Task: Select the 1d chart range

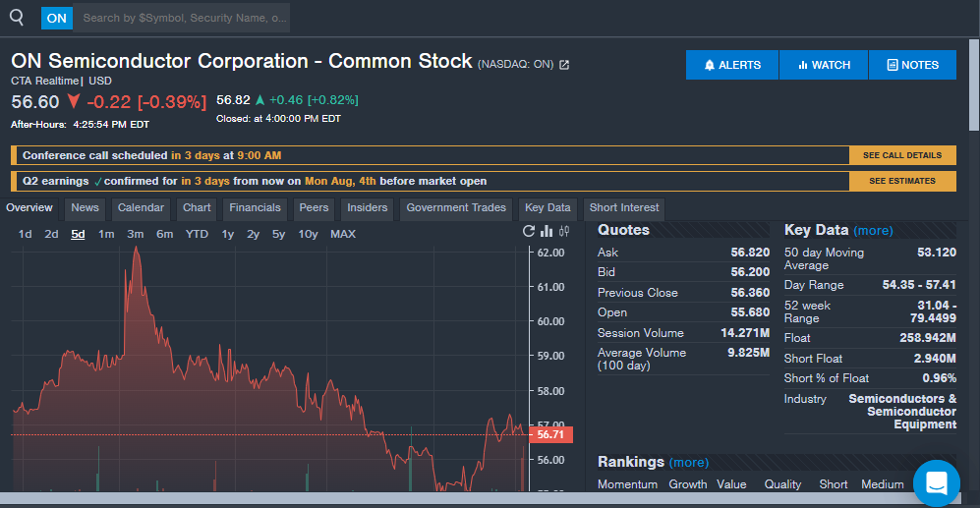Action: (25, 234)
